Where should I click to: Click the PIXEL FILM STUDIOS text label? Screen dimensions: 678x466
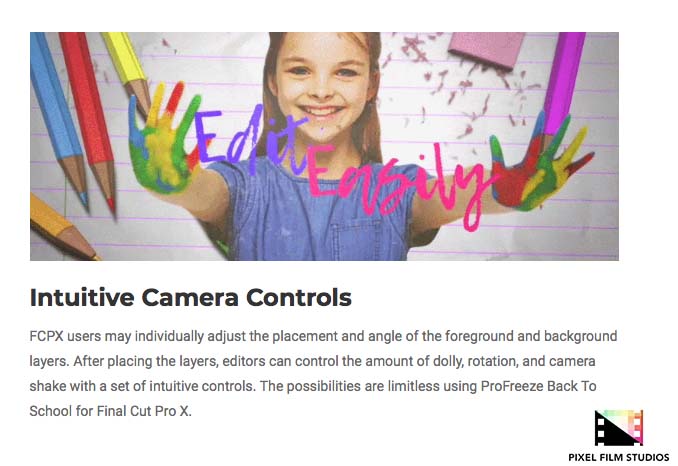pyautogui.click(x=619, y=457)
